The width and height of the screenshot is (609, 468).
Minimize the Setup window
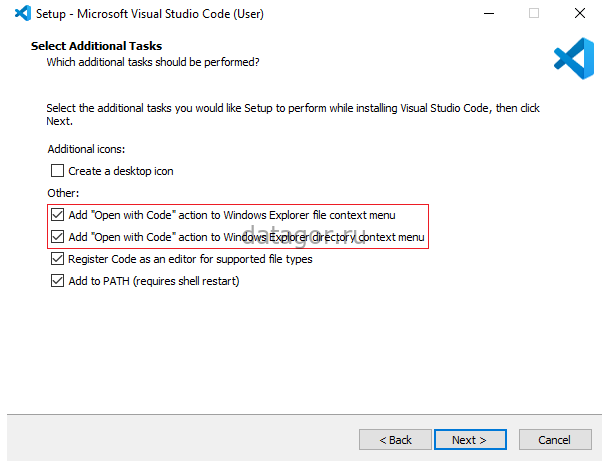489,14
